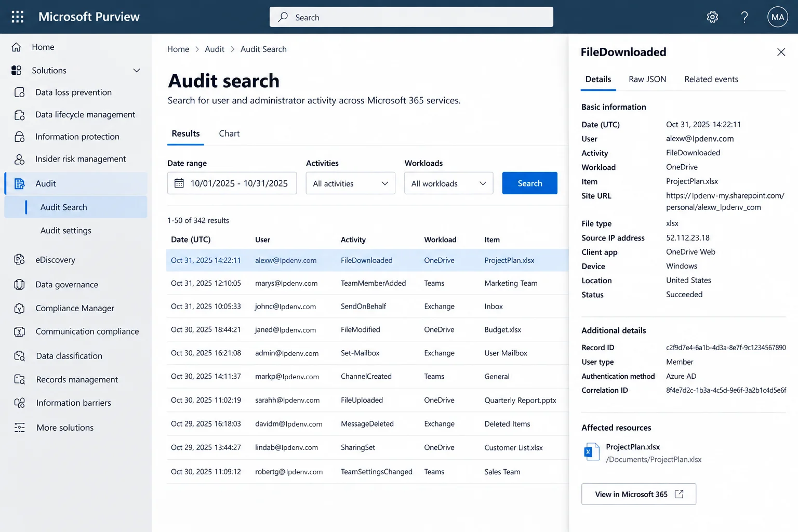Click the Audit icon in sidebar
798x532 pixels.
tap(20, 183)
